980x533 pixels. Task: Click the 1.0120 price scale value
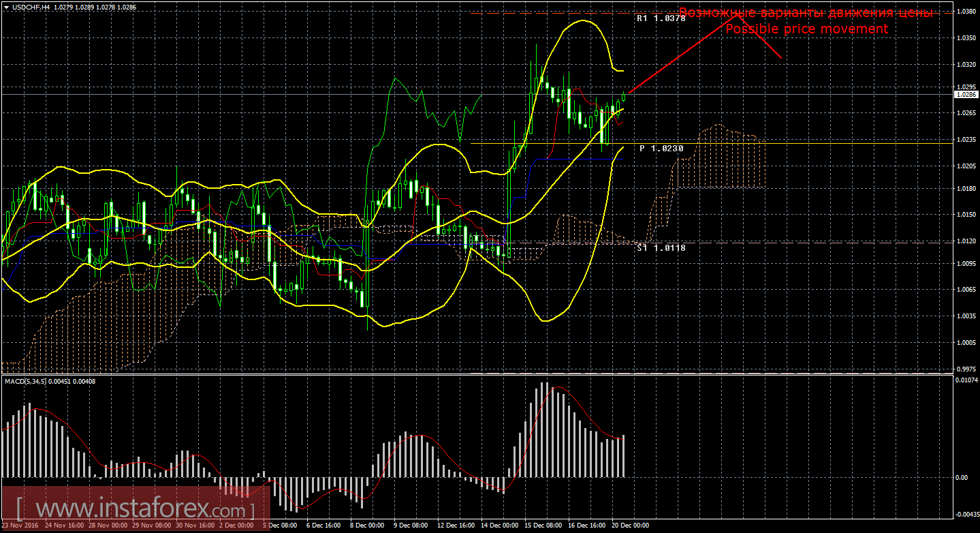coord(965,241)
